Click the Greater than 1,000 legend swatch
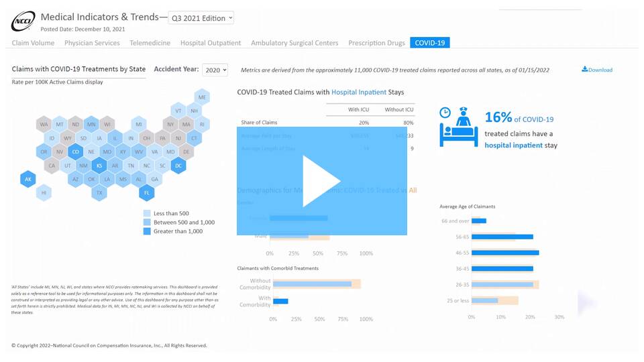Screen dimensions: 644x362 (147, 231)
